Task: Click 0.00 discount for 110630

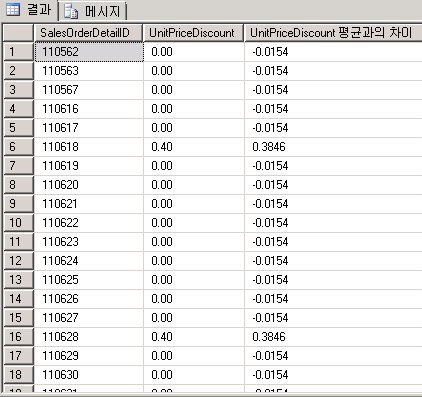Action: click(194, 375)
